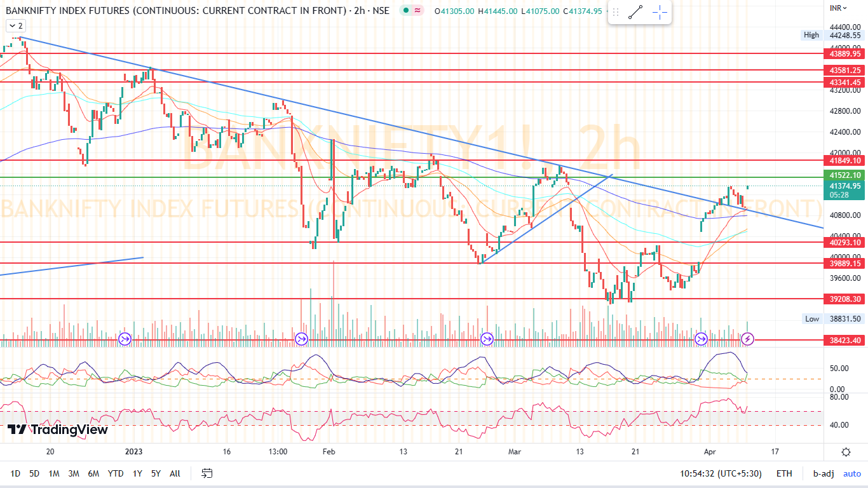
Task: Set date range to 6M
Action: tap(93, 473)
